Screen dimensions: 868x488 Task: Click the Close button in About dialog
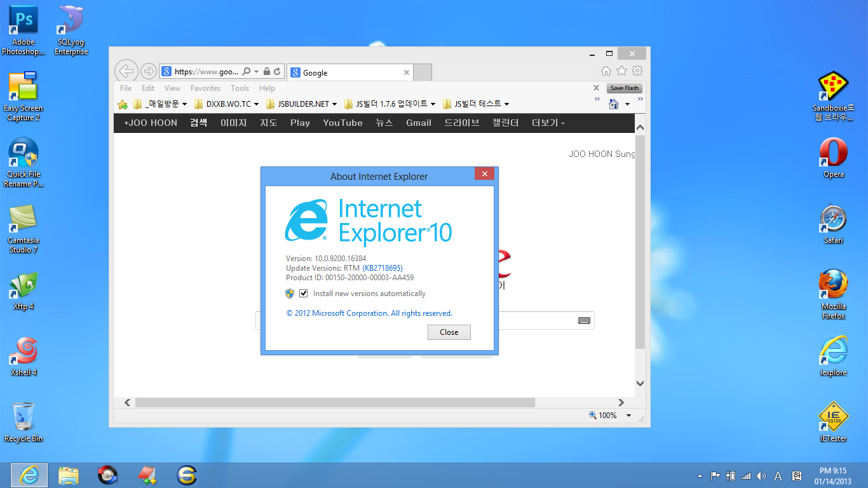coord(449,332)
